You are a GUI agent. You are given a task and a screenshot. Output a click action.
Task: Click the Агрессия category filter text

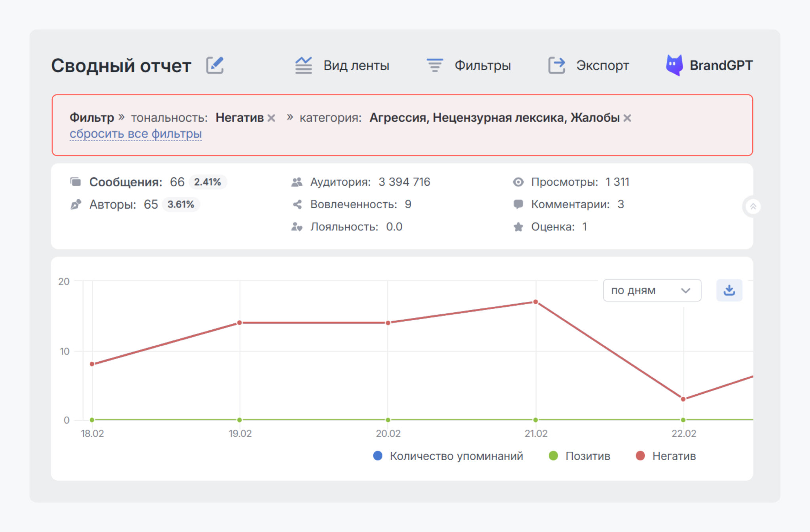398,118
